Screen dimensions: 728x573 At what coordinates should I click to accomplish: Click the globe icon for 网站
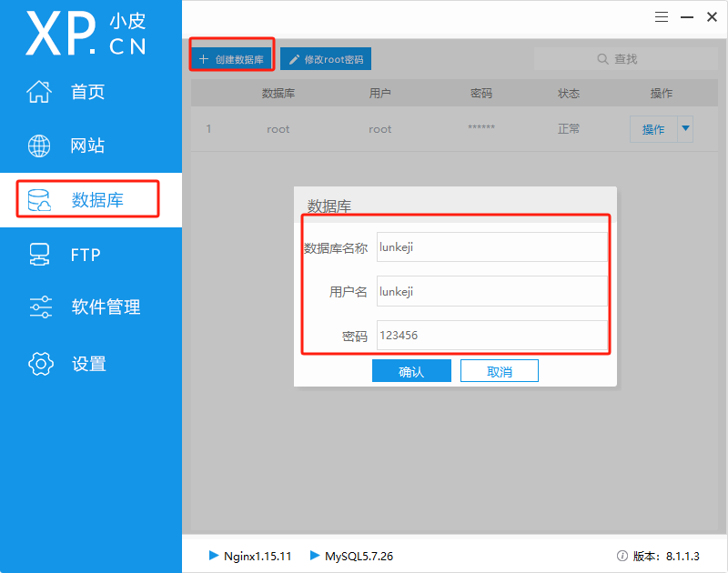[x=39, y=146]
